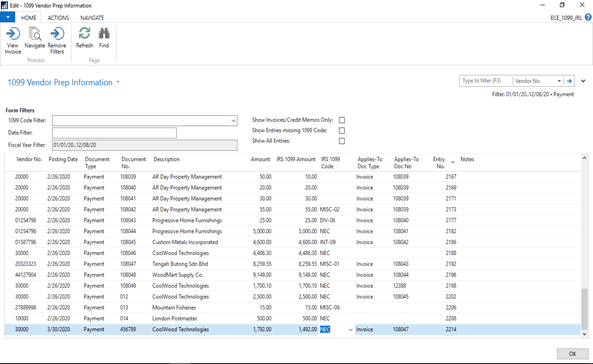Viewport: 593px width, 364px height.
Task: Click vendor number 27889998
Action: (26, 308)
